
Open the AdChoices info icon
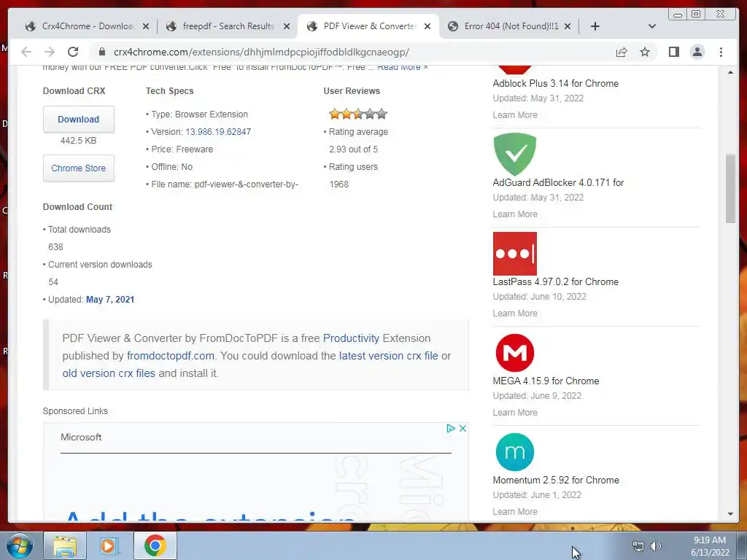[451, 428]
